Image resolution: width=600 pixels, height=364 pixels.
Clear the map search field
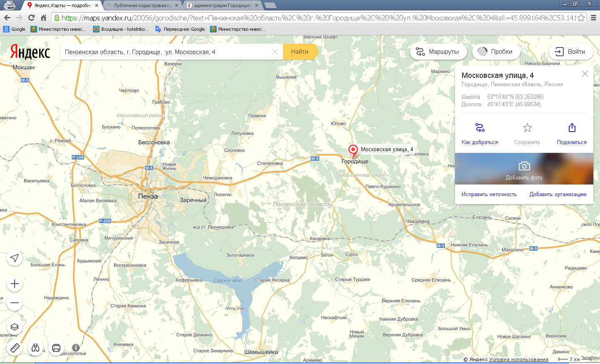click(x=275, y=52)
